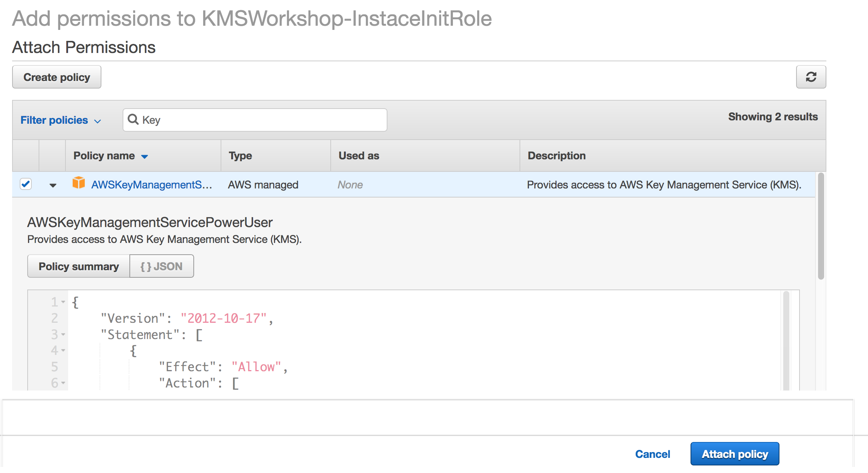Viewport: 868px width, 473px height.
Task: Click the "2012-10-17" version value in JSON
Action: [x=224, y=318]
